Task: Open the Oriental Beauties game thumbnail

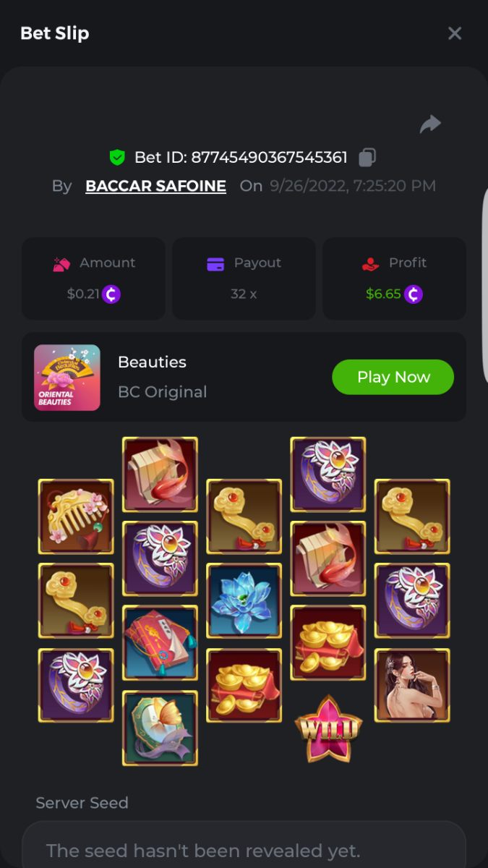Action: (x=67, y=378)
